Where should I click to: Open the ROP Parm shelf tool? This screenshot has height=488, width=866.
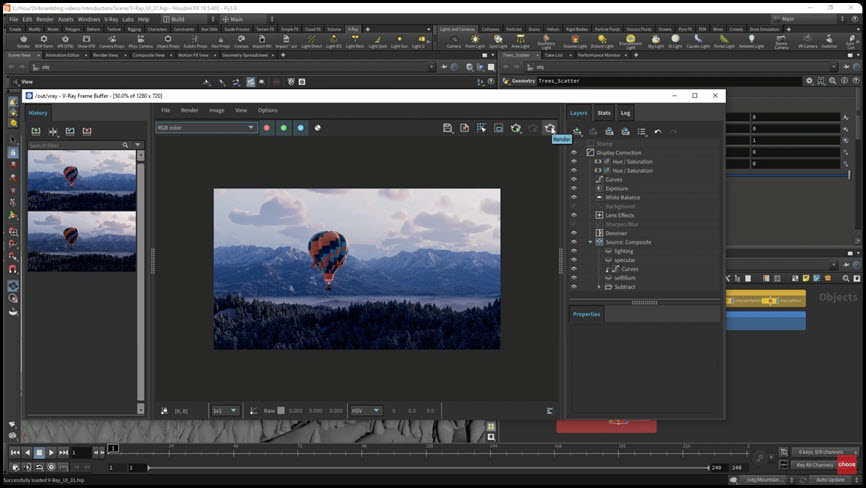44,41
